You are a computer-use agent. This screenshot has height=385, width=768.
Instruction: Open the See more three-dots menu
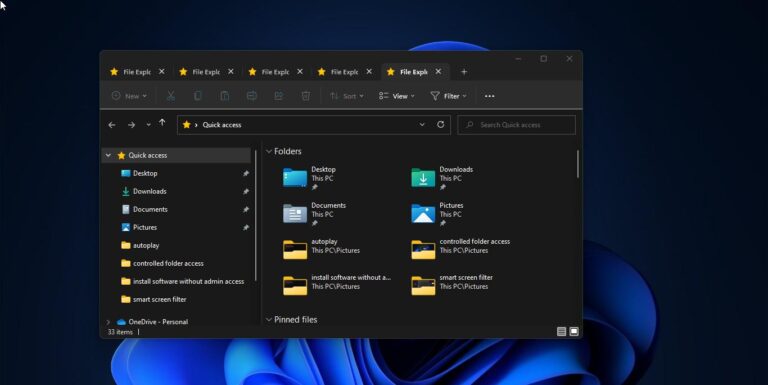(489, 96)
